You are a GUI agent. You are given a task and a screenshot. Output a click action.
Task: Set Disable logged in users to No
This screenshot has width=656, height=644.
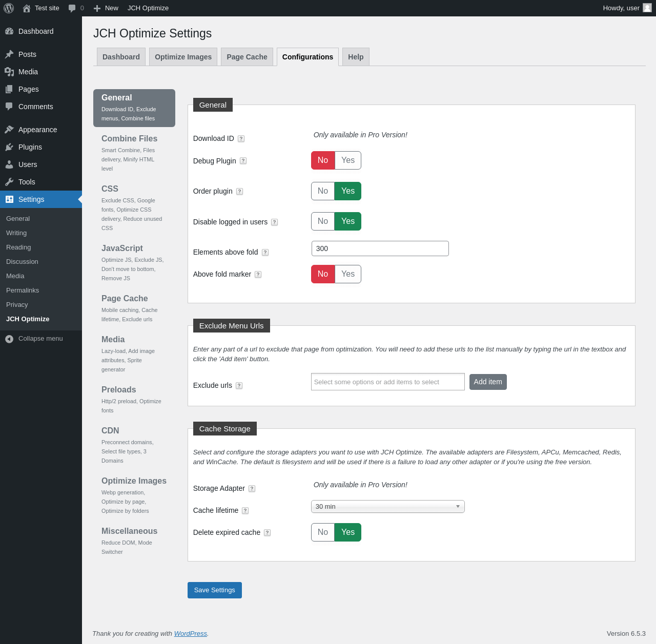pos(323,221)
